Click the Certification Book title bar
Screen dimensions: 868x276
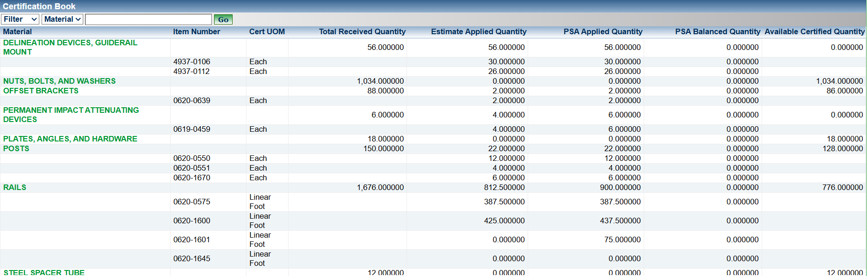pos(433,6)
